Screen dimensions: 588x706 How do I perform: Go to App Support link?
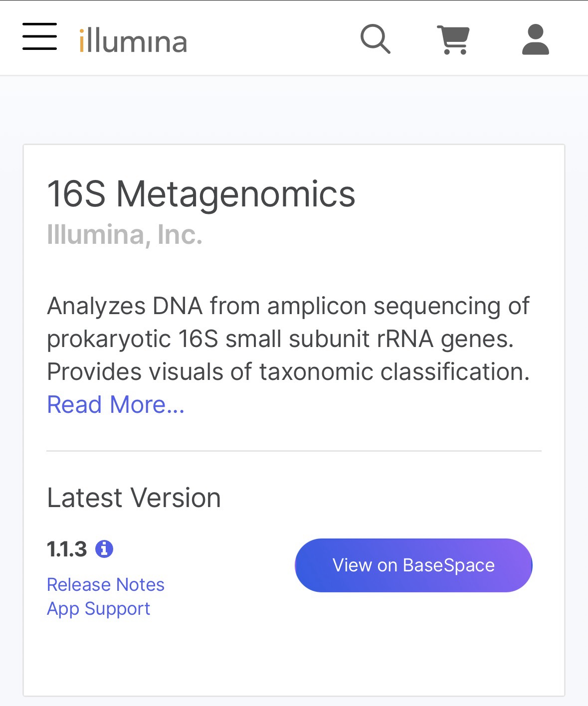tap(98, 608)
